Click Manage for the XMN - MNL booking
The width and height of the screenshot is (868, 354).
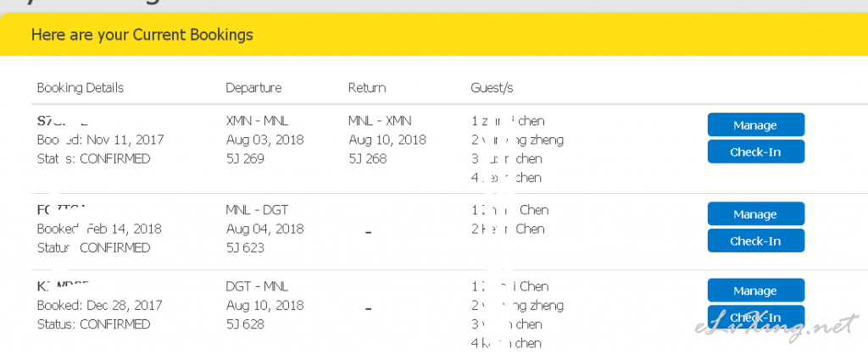[x=755, y=125]
